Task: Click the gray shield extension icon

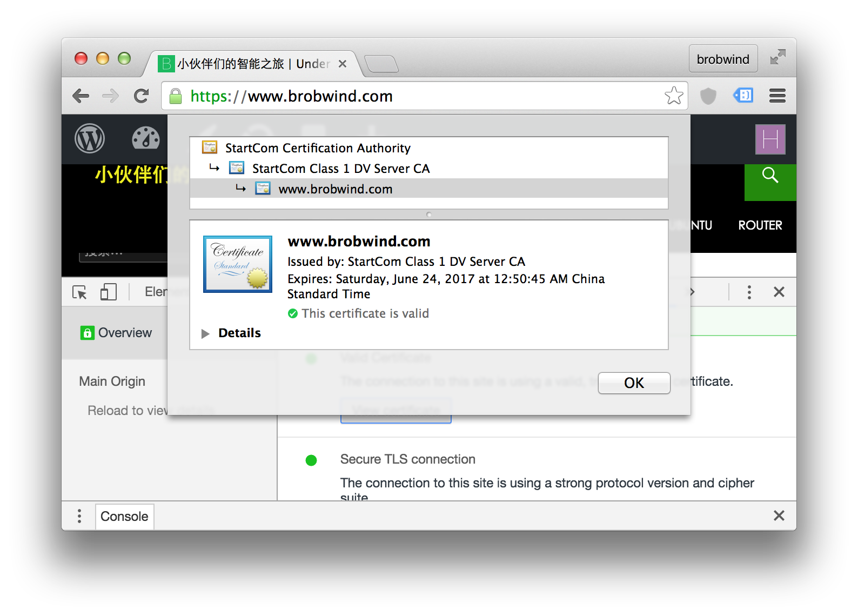Action: (x=708, y=96)
